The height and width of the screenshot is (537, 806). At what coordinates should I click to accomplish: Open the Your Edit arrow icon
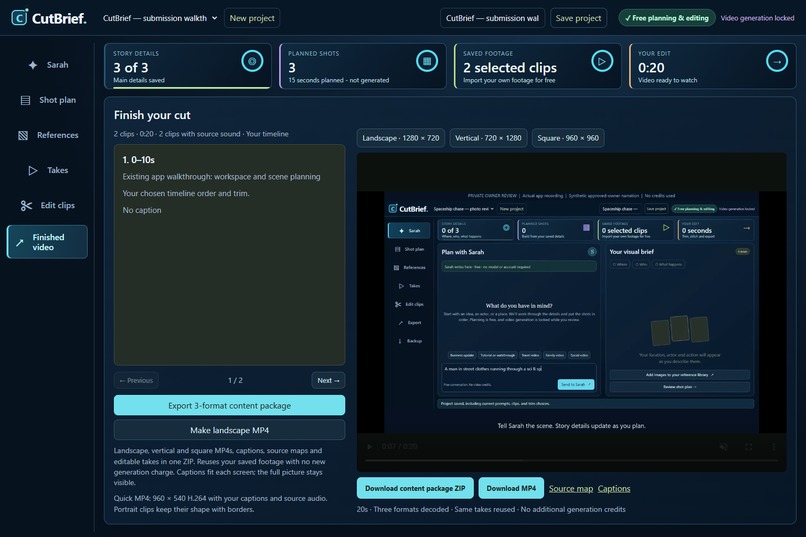coord(777,61)
